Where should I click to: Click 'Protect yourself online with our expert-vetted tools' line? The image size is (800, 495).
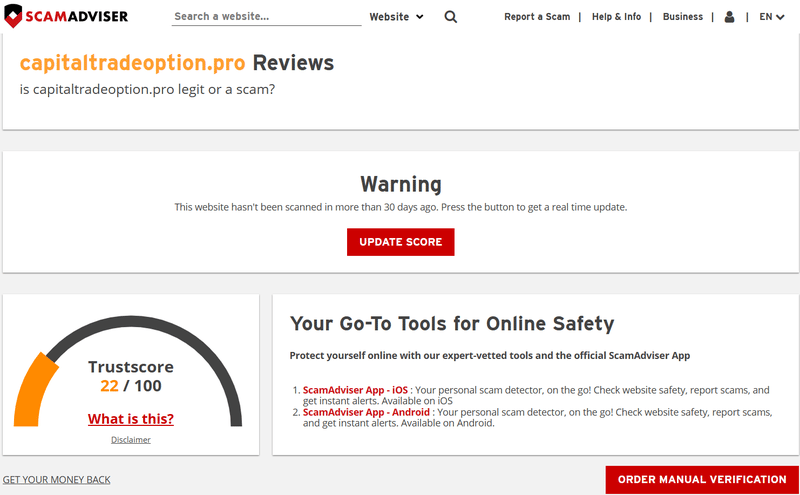(x=490, y=356)
